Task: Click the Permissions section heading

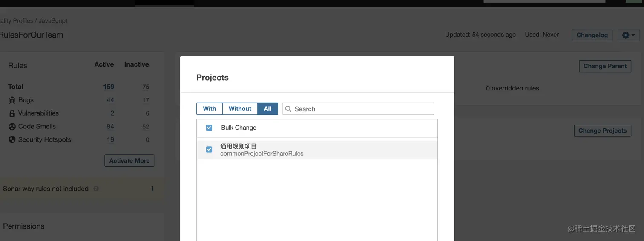Action: (24, 226)
